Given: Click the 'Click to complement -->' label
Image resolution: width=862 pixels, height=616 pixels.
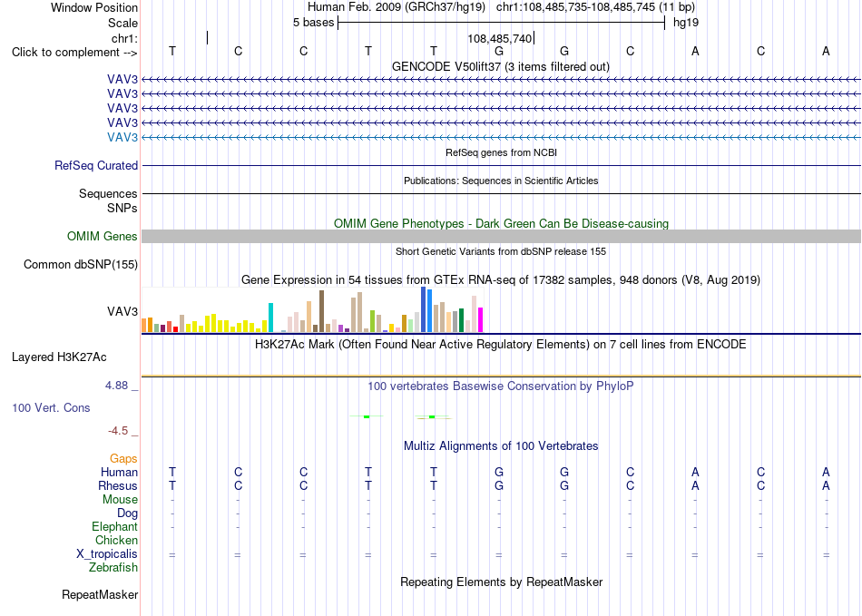Looking at the screenshot, I should [x=74, y=53].
